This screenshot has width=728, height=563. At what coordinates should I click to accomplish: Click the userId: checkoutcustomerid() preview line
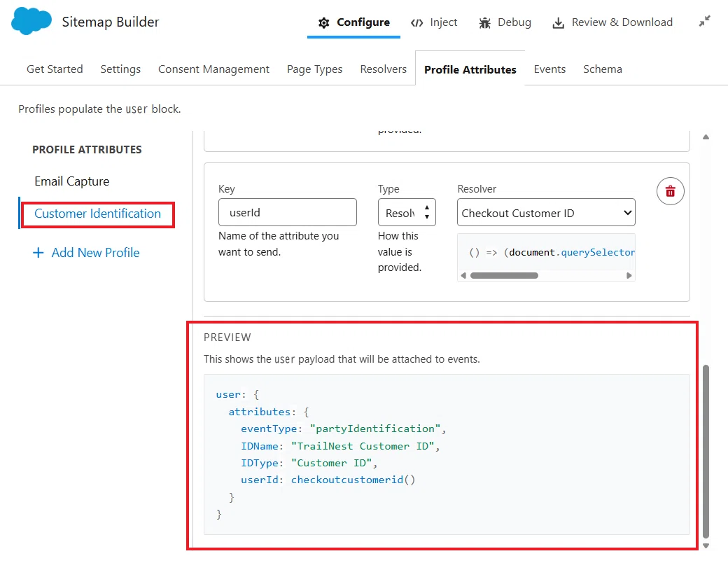(328, 480)
